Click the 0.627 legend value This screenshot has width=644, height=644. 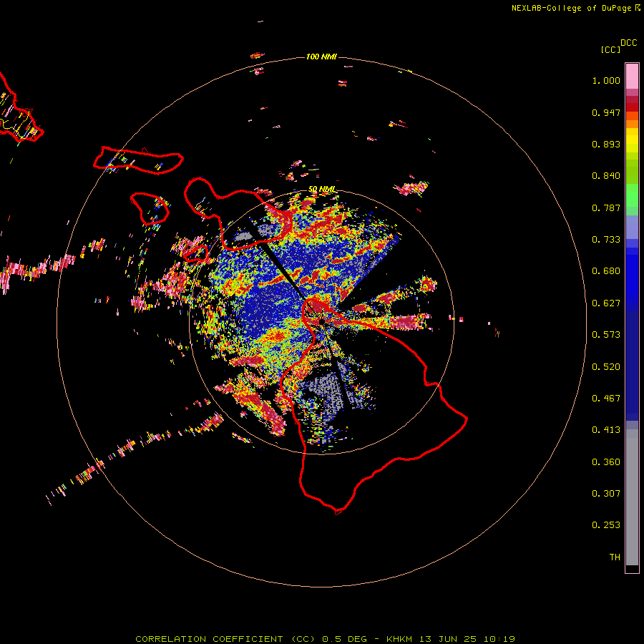click(606, 303)
